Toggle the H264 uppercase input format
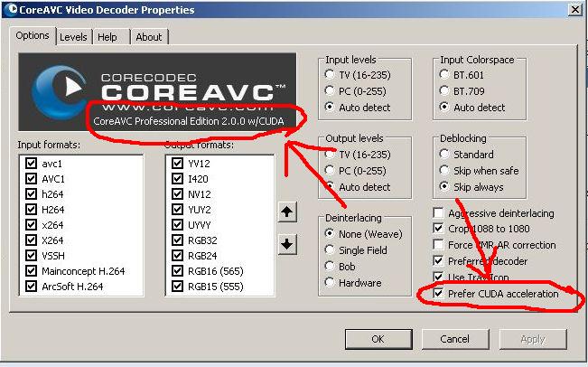 [x=31, y=210]
